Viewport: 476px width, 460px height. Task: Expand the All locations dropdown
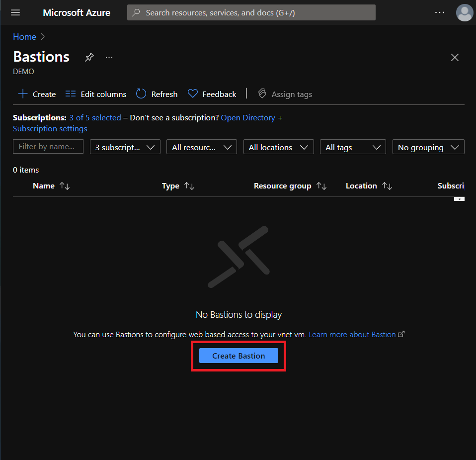coord(279,147)
